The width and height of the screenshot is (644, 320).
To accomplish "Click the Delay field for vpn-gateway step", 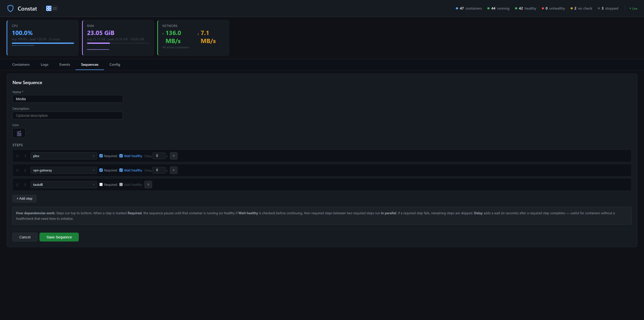I will click(x=159, y=170).
